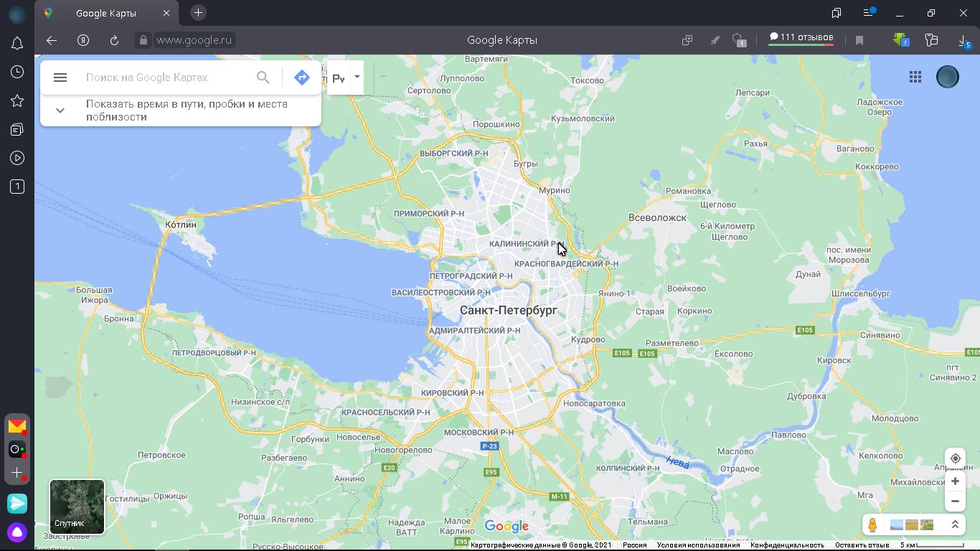The width and height of the screenshot is (980, 551).
Task: Click the magnifier search icon
Action: pos(263,77)
